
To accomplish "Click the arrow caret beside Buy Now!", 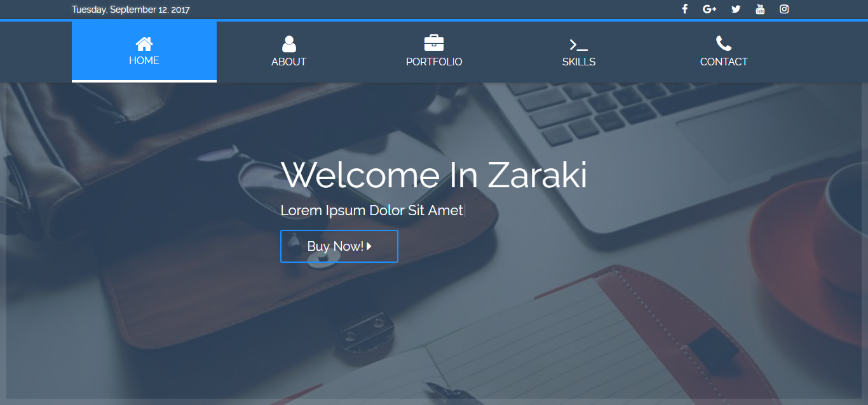I will tap(369, 246).
